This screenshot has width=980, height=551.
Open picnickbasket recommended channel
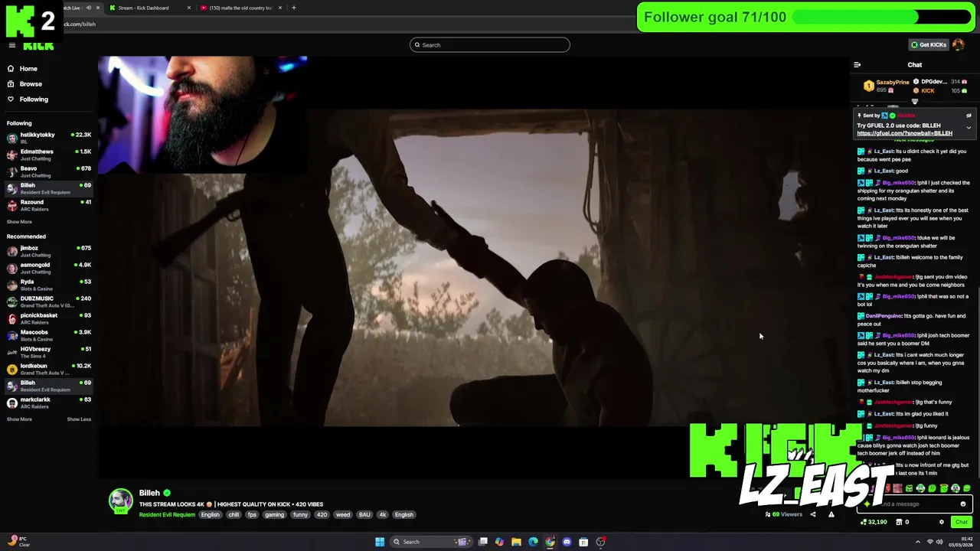[48, 318]
